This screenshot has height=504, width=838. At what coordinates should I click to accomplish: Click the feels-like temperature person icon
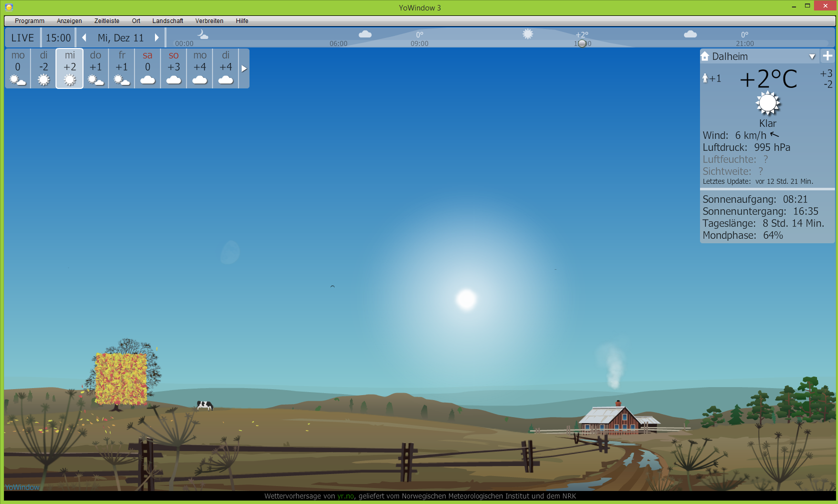click(705, 78)
